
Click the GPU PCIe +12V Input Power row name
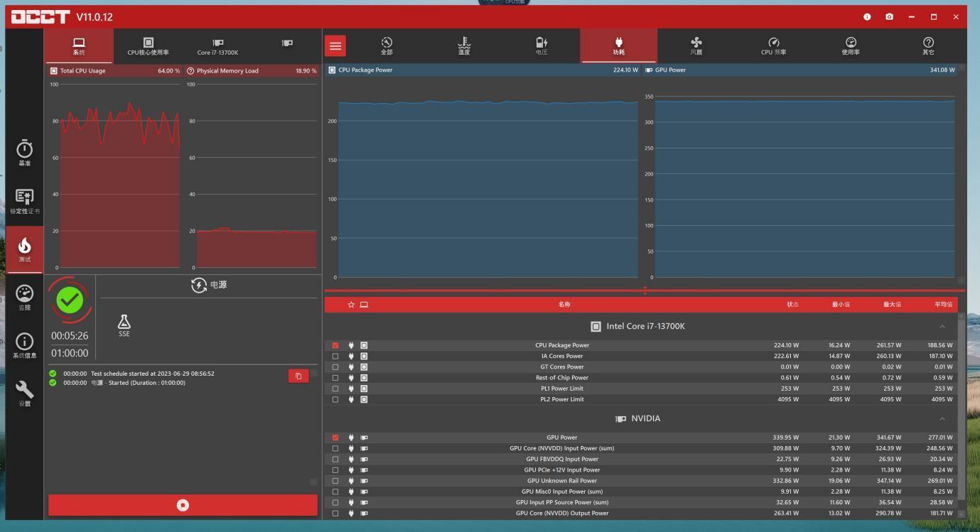[x=562, y=469]
